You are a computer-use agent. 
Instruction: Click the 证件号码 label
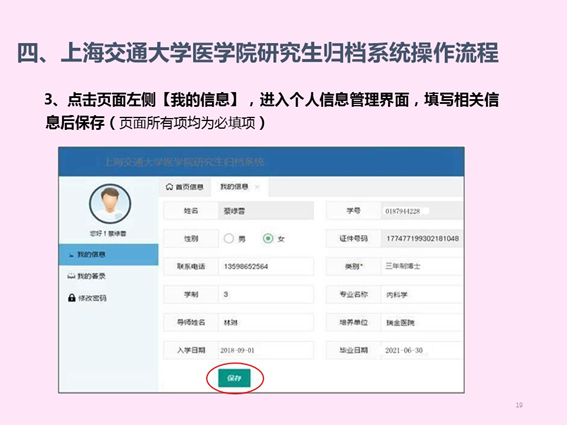click(353, 238)
